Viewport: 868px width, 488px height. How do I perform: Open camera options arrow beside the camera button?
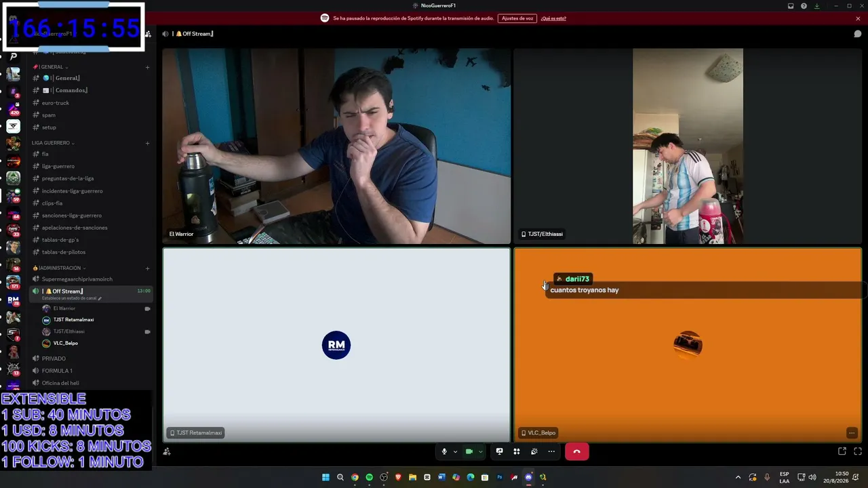[x=480, y=451]
